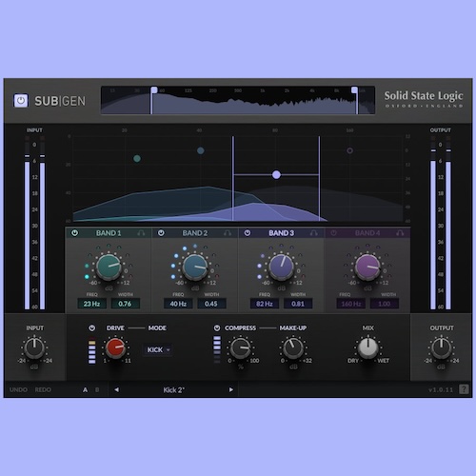The image size is (476, 476).
Task: Select the B preset slot
Action: point(97,389)
